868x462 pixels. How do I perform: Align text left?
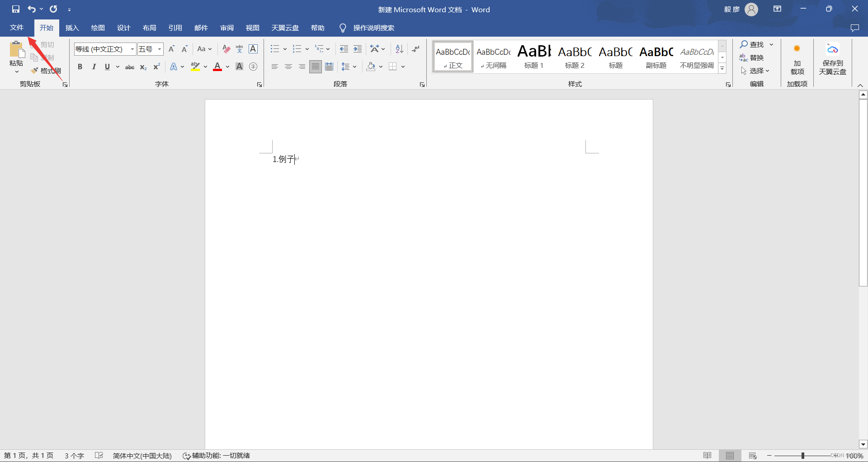pos(274,67)
